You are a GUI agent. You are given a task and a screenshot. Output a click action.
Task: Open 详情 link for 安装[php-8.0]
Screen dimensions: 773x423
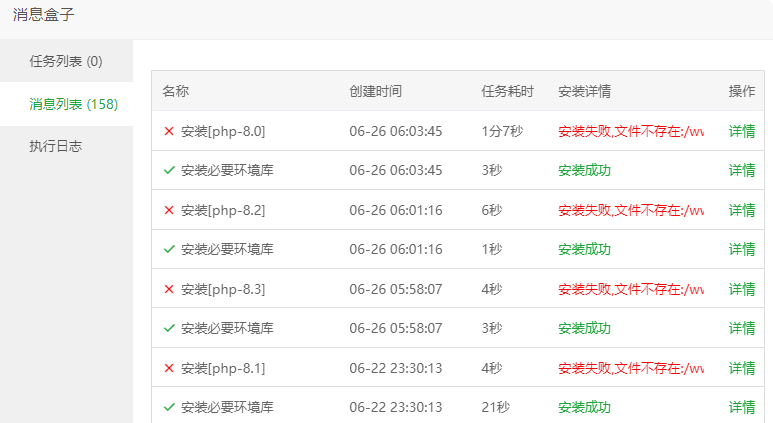click(742, 131)
